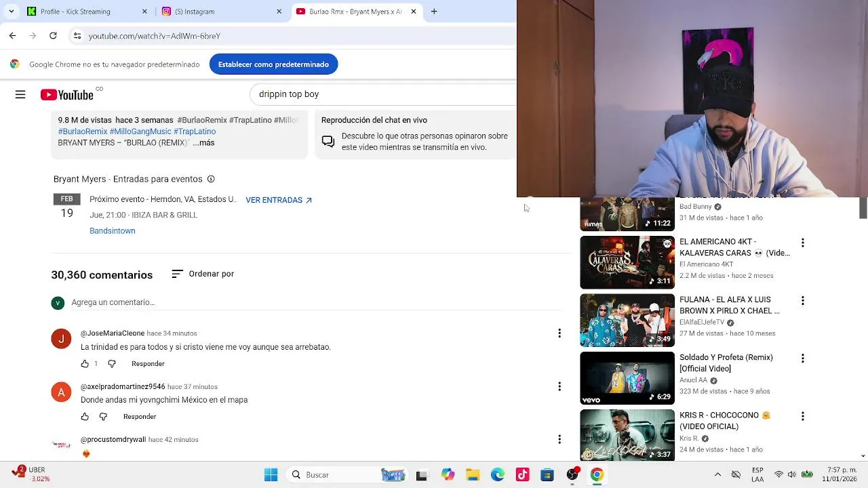Close the Profile - Kick Streaming tab

[x=144, y=12]
